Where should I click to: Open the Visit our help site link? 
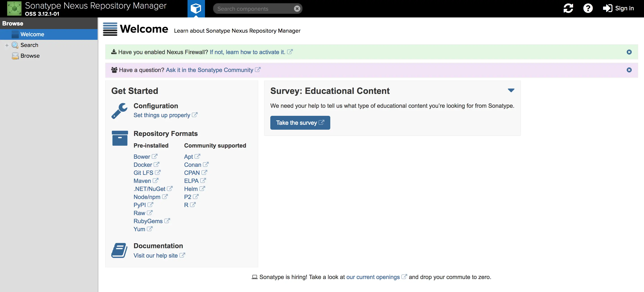point(156,256)
